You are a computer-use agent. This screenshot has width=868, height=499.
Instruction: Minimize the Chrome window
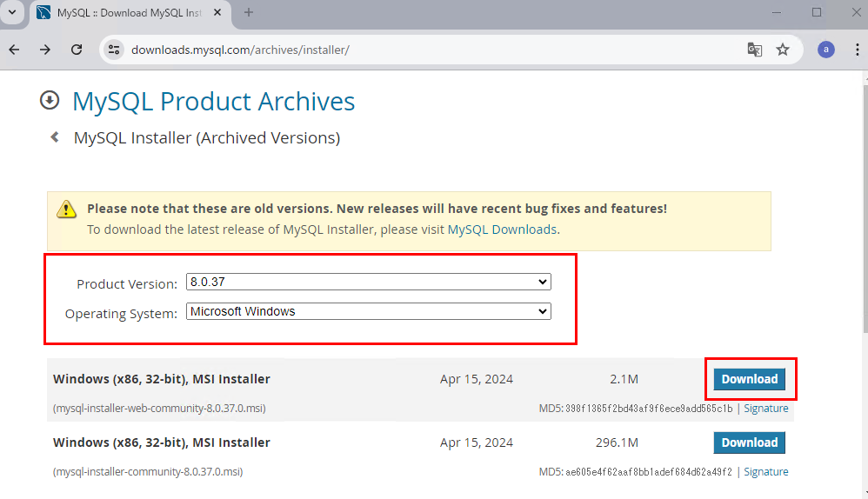(x=777, y=12)
